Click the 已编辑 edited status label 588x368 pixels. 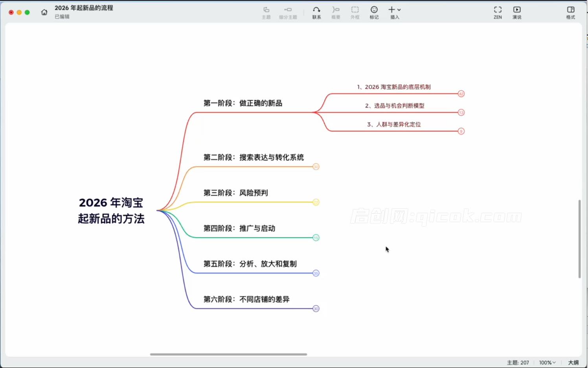click(62, 16)
